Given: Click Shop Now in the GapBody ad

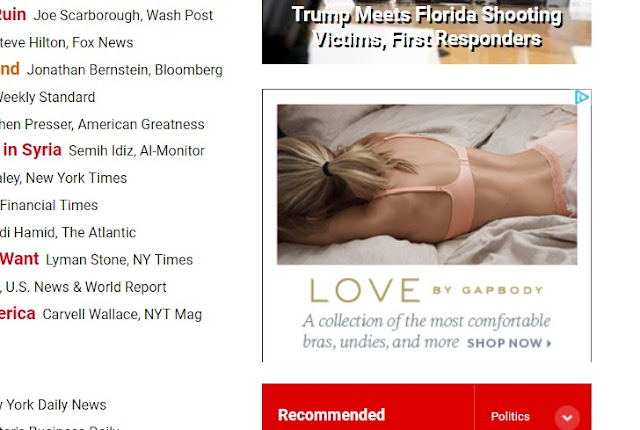Looking at the screenshot, I should coord(509,343).
